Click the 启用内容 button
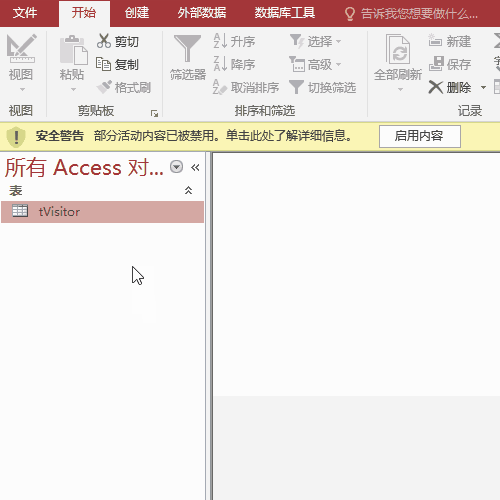 [x=420, y=136]
